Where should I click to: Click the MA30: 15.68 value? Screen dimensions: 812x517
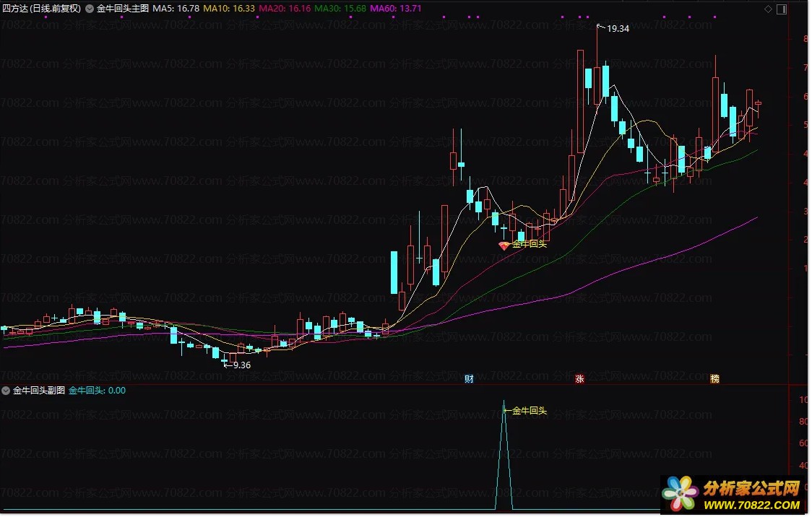(340, 9)
